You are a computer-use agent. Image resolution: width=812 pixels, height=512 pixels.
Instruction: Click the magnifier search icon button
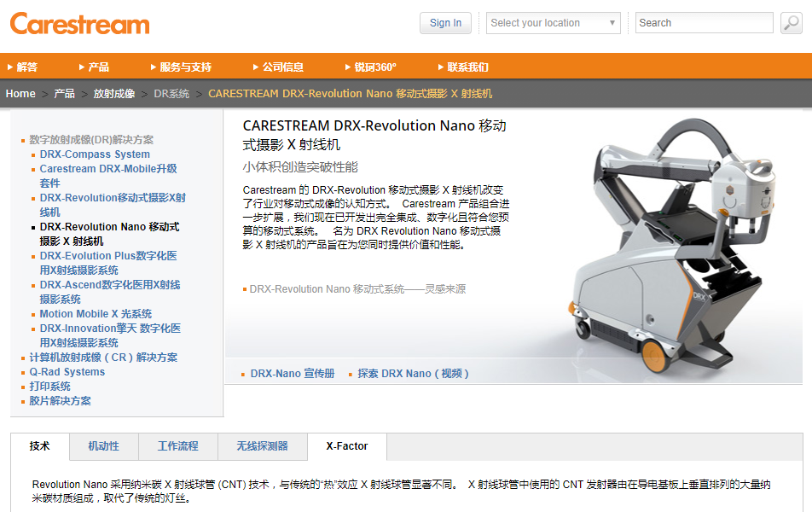pos(792,23)
